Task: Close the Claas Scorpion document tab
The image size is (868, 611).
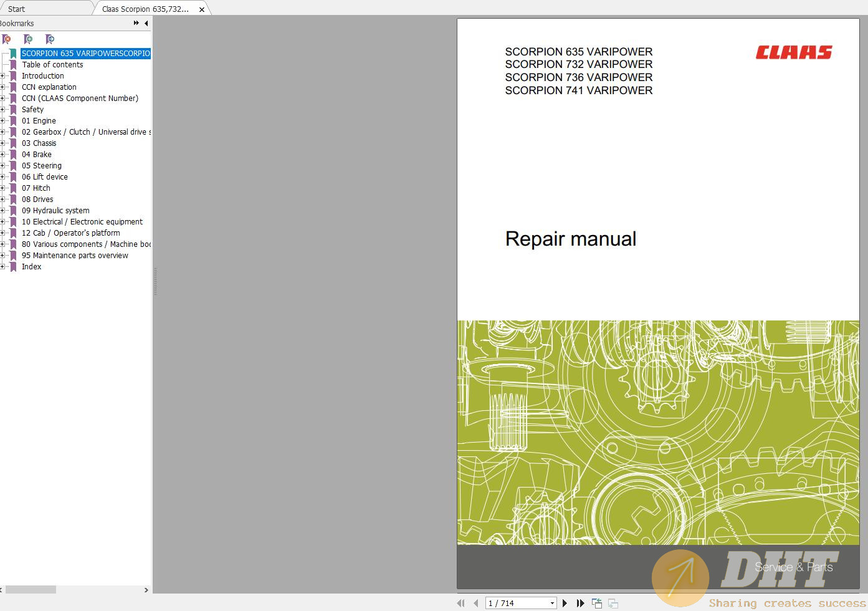Action: 202,9
